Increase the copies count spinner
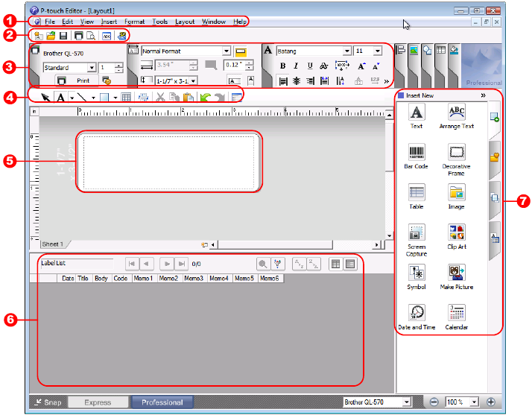The image size is (532, 415). 118,66
